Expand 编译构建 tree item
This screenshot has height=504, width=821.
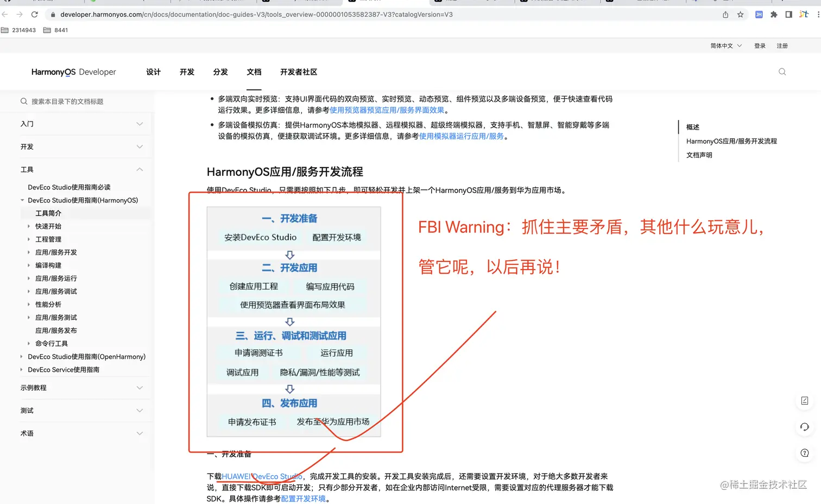[29, 265]
